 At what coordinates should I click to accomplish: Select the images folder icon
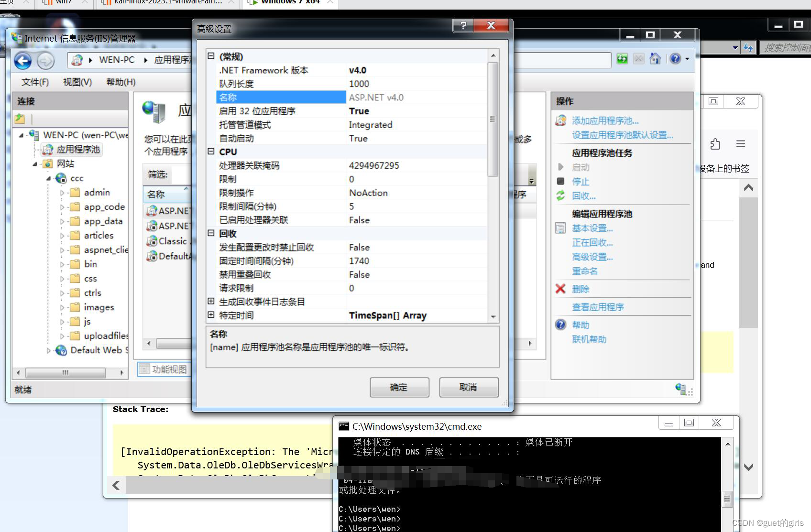coord(75,307)
